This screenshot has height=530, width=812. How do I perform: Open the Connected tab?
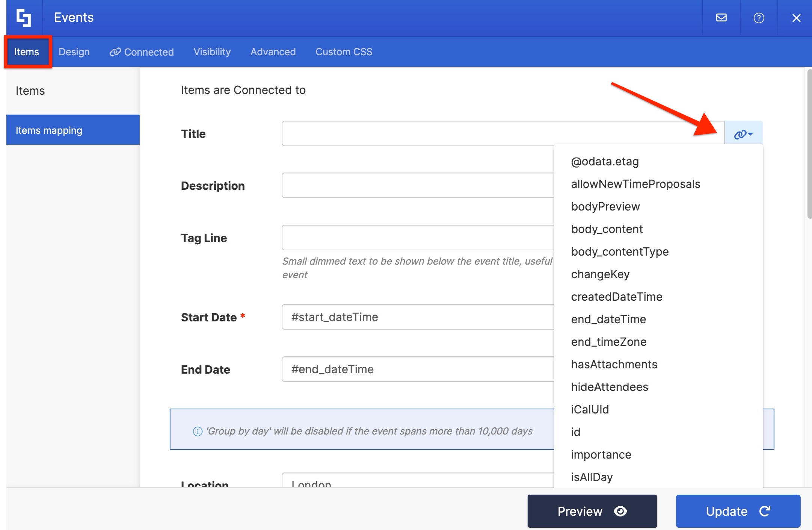click(x=142, y=52)
